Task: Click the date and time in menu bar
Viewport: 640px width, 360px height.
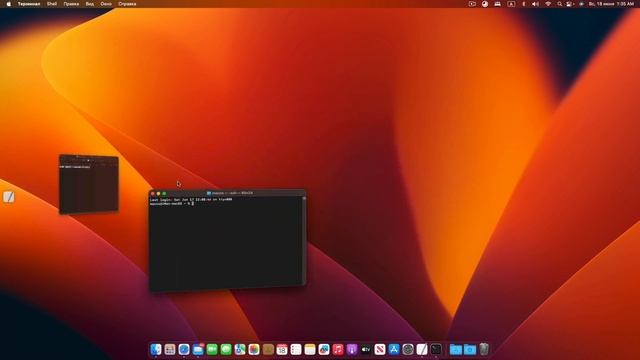Action: click(x=611, y=4)
